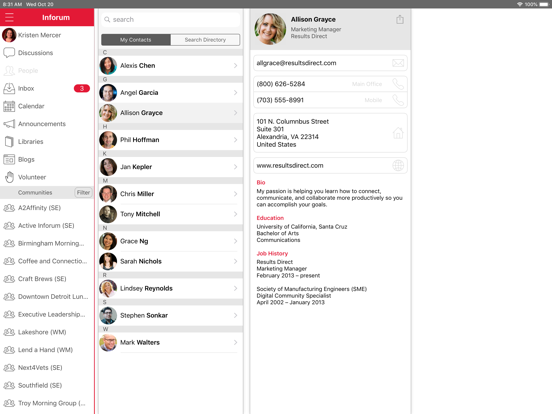This screenshot has height=414, width=552.
Task: Expand Angel Garcia row chevron
Action: point(236,93)
